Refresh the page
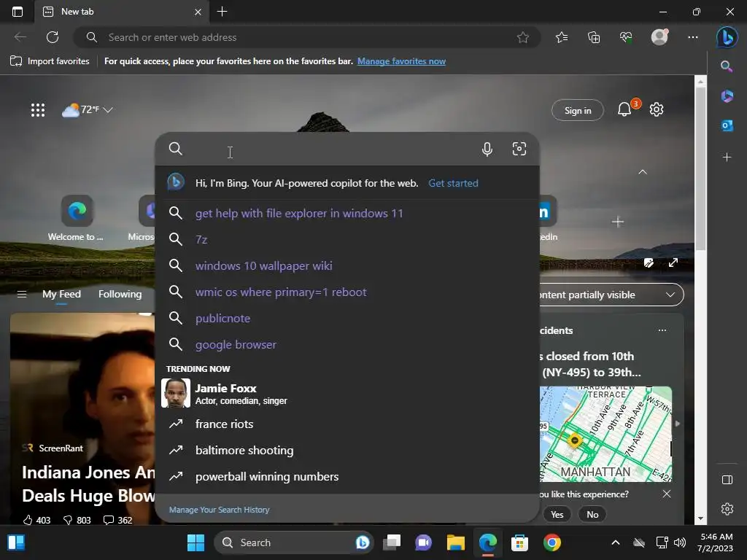Image resolution: width=747 pixels, height=560 pixels. (53, 37)
